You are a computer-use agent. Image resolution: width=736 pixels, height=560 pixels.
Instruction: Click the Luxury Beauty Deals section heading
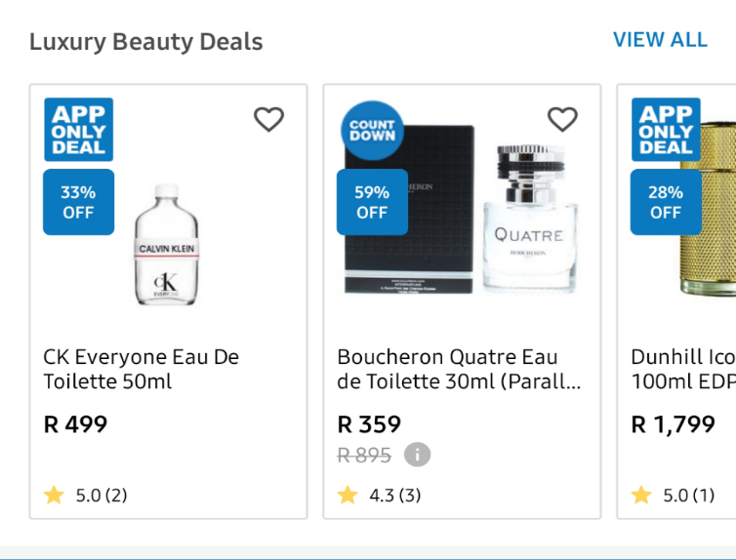click(146, 42)
